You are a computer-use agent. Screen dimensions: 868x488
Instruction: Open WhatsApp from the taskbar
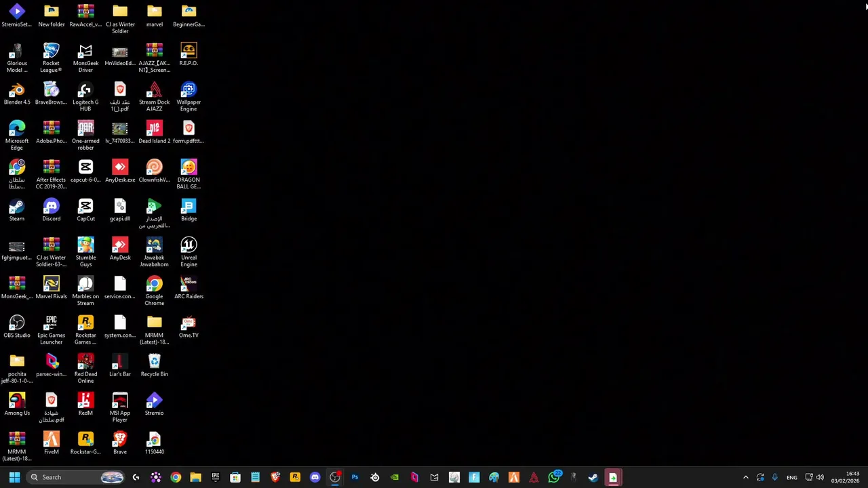point(554,477)
